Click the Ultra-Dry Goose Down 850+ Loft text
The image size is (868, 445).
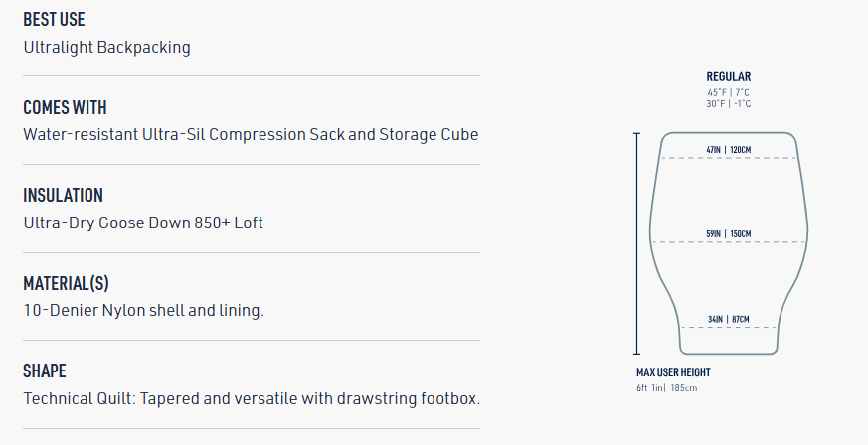143,222
